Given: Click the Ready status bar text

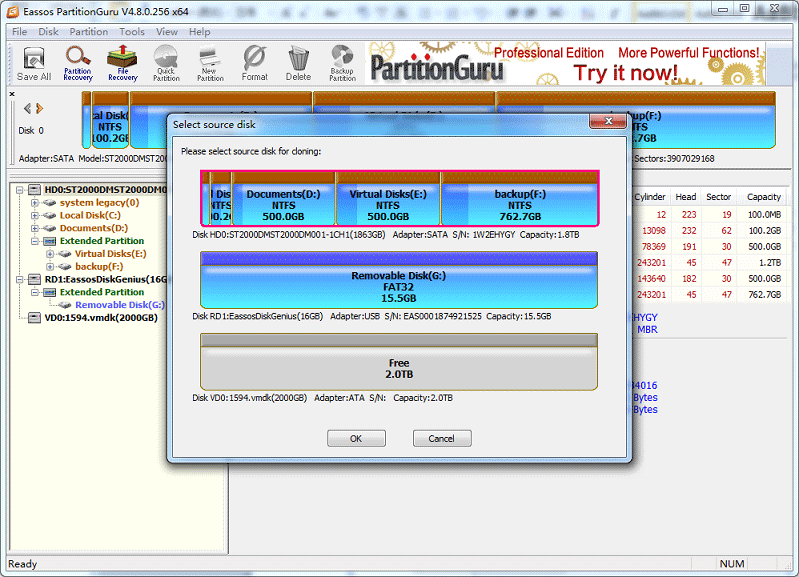Looking at the screenshot, I should pyautogui.click(x=22, y=564).
